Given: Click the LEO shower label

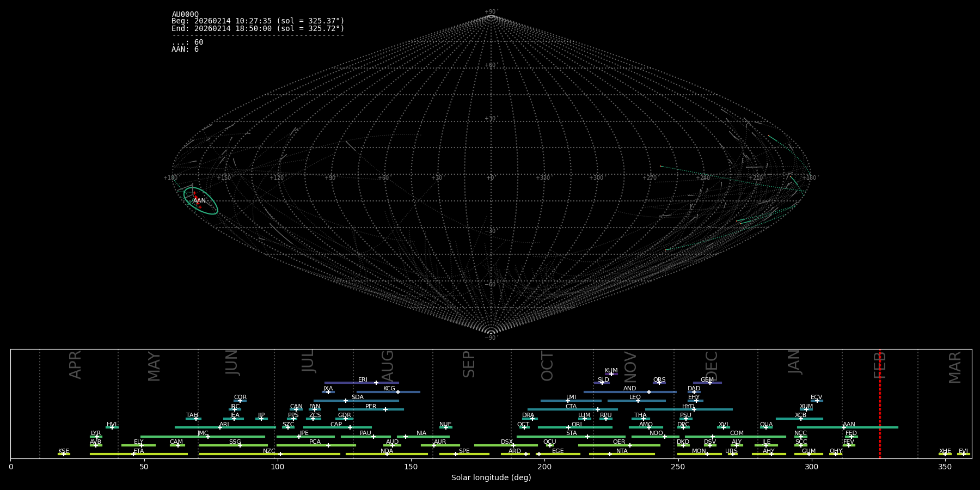Looking at the screenshot, I should [x=635, y=397].
